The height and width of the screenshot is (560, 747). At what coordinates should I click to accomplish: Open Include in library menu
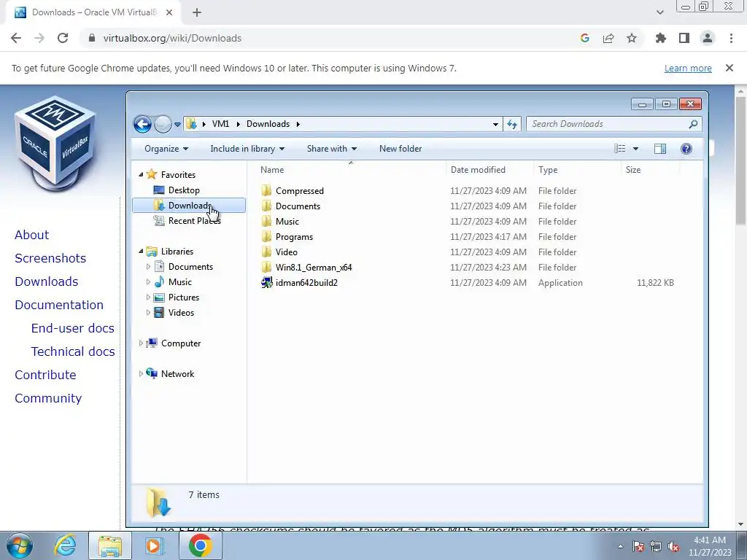[x=247, y=149]
